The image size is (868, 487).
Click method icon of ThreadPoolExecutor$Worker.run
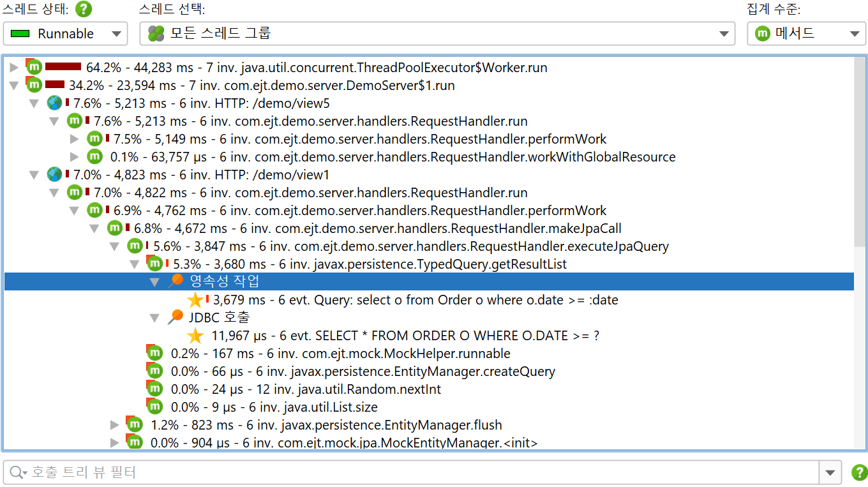34,67
